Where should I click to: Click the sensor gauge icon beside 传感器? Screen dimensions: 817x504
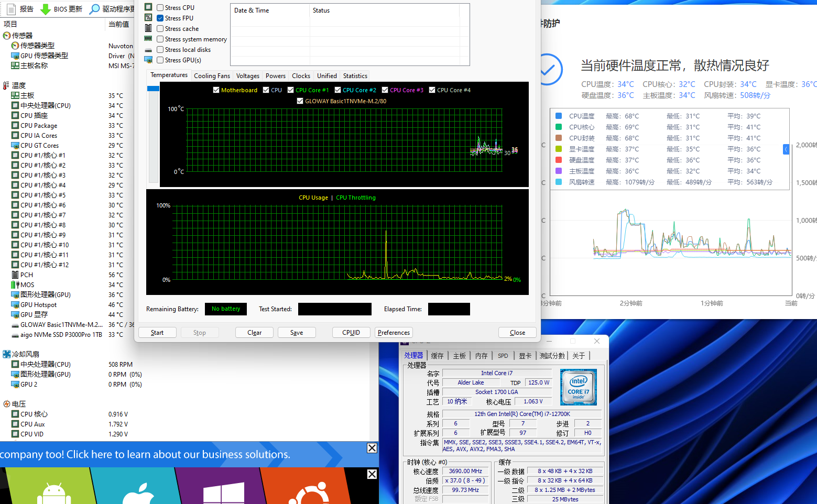[x=7, y=36]
